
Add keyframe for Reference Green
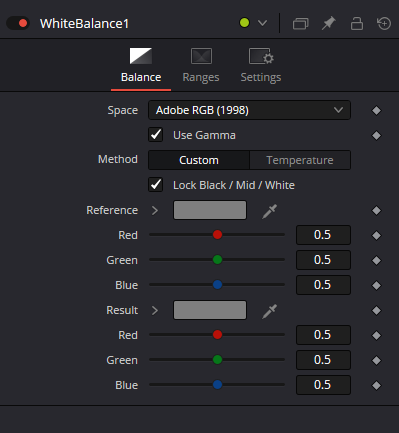pyautogui.click(x=376, y=260)
